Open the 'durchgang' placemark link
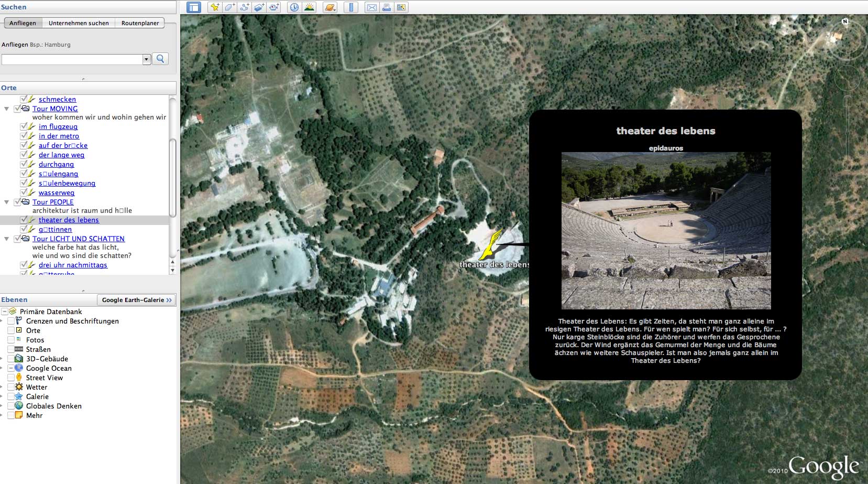This screenshot has height=484, width=868. 56,164
